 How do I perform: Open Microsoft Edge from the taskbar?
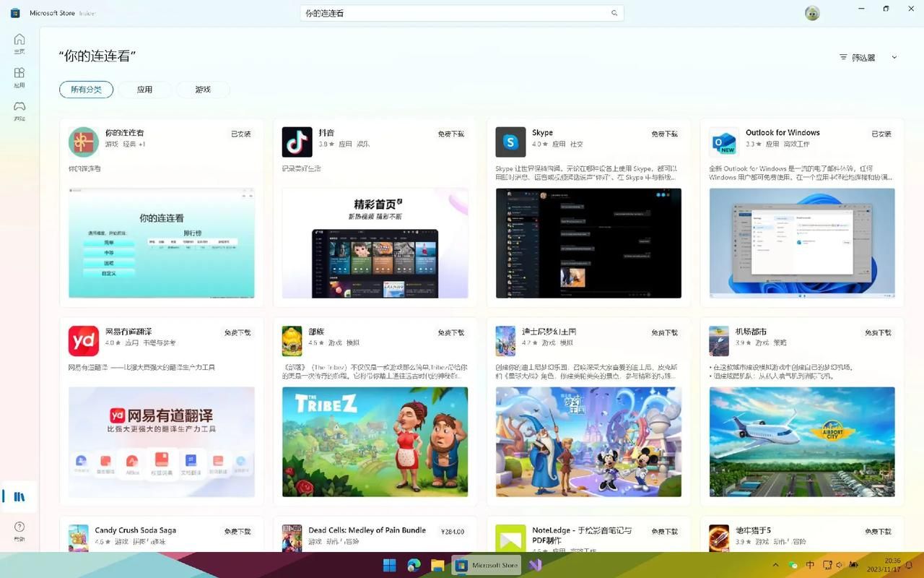tap(414, 565)
